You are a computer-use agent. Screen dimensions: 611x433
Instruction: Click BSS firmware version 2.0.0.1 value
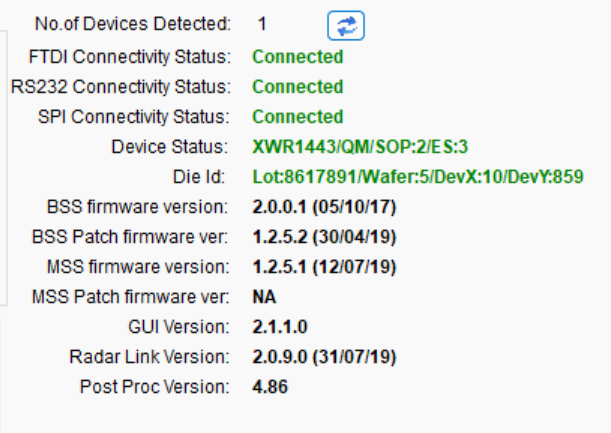pos(324,207)
